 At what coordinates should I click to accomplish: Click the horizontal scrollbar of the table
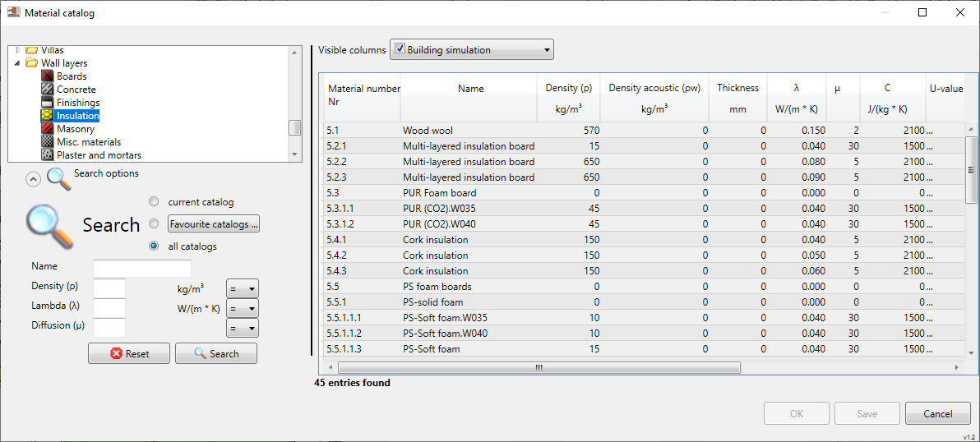539,368
